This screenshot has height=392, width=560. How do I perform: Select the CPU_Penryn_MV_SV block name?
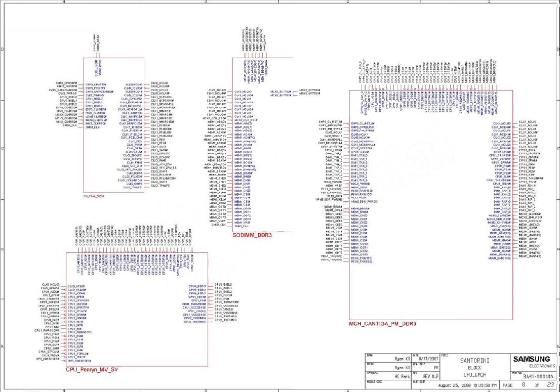(x=92, y=370)
